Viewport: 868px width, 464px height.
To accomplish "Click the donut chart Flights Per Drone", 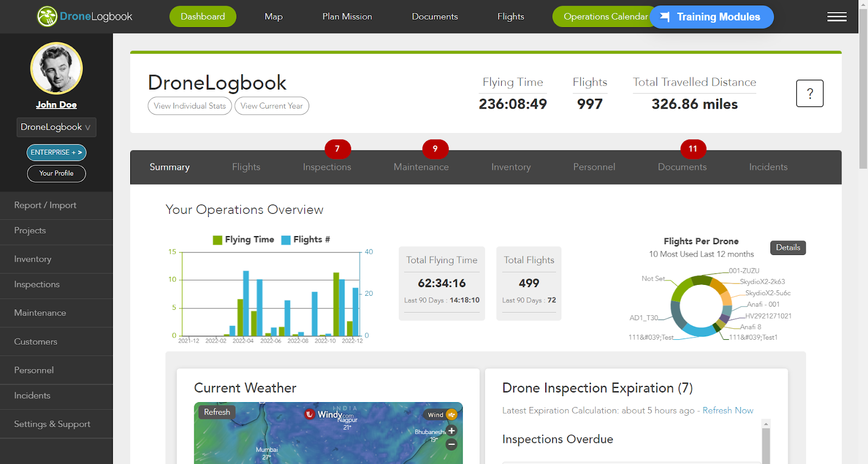I will coord(701,307).
